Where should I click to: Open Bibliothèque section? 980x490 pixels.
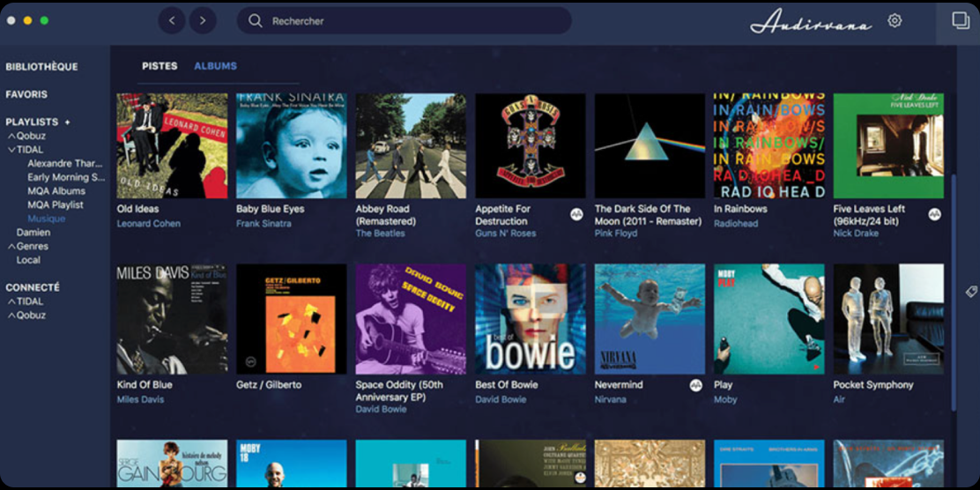point(42,67)
